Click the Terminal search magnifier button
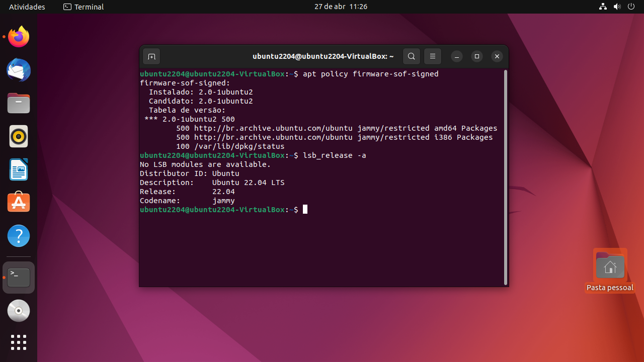The width and height of the screenshot is (644, 362). pyautogui.click(x=412, y=56)
